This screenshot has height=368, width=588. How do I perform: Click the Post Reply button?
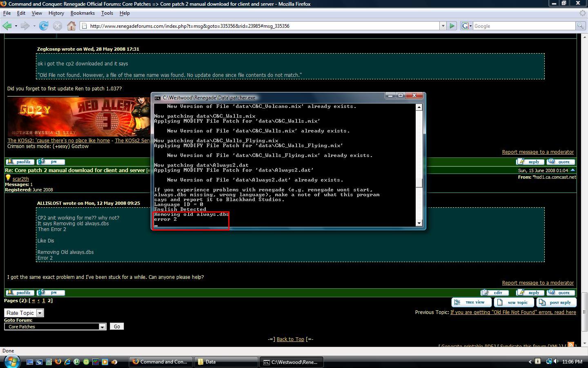tap(556, 303)
